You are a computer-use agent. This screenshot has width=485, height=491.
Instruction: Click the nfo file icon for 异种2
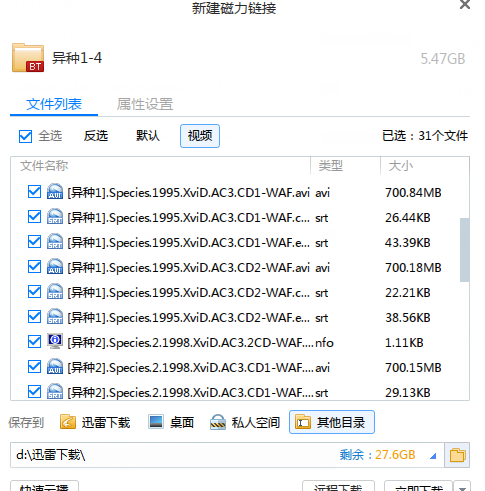[55, 341]
